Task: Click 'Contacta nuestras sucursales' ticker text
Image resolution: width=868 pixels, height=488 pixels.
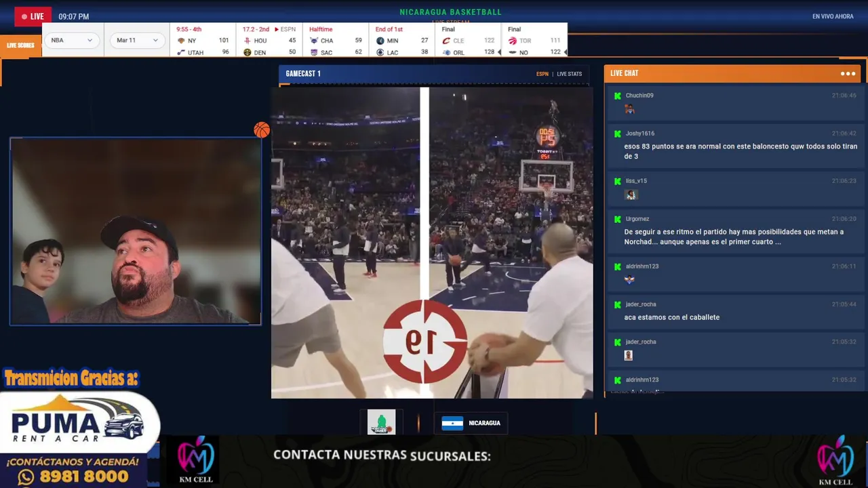Action: [382, 455]
